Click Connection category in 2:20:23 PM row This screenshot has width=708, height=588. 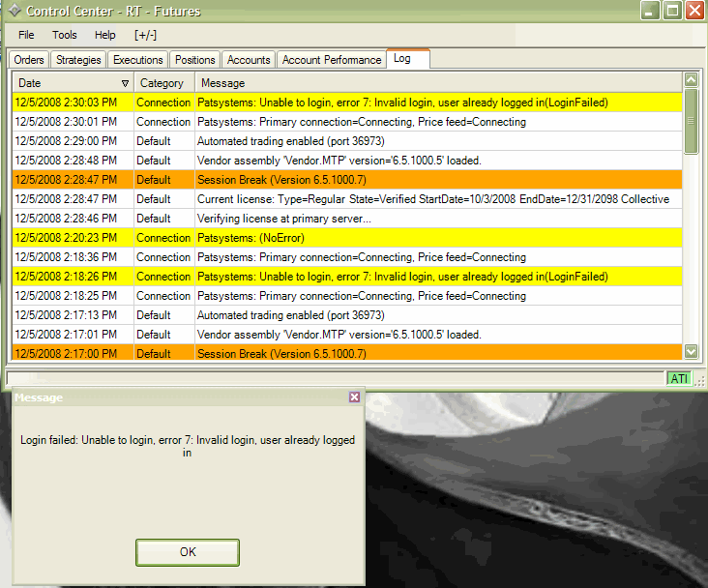point(163,238)
